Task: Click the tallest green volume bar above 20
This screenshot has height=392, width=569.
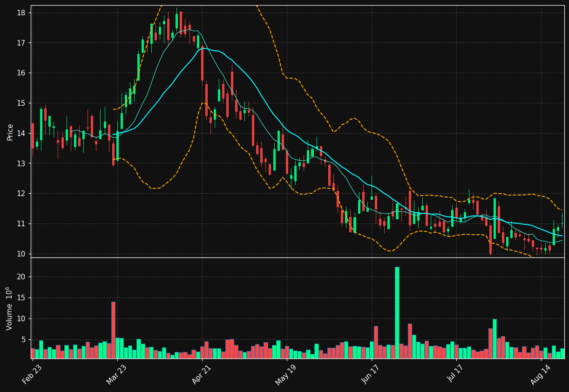Action: (x=397, y=312)
